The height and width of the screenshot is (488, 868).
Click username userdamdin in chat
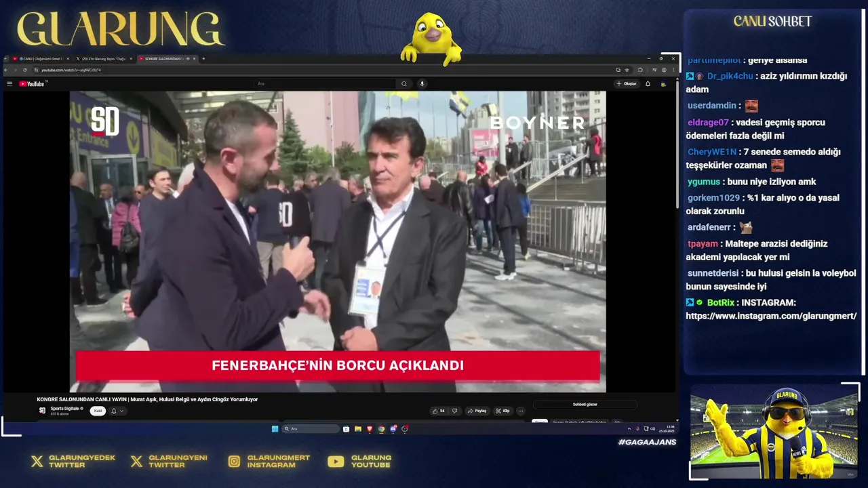[712, 106]
